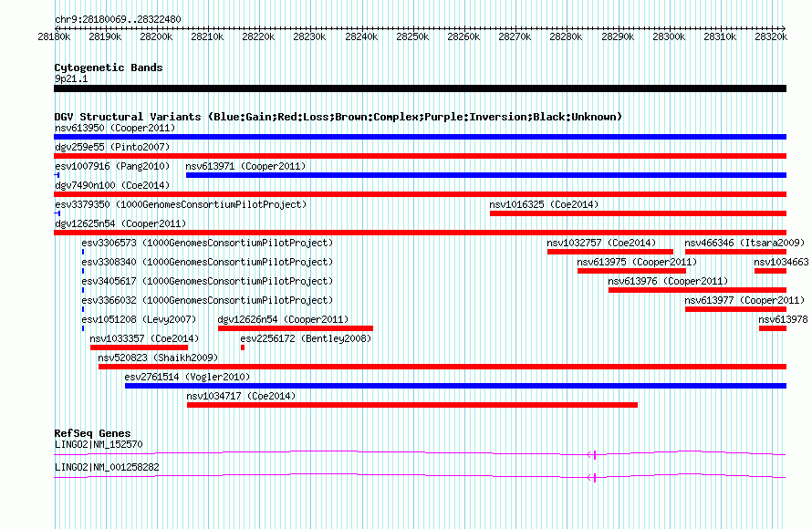
Task: Open esv1007916 (Pang2010) variant
Action: 112,166
